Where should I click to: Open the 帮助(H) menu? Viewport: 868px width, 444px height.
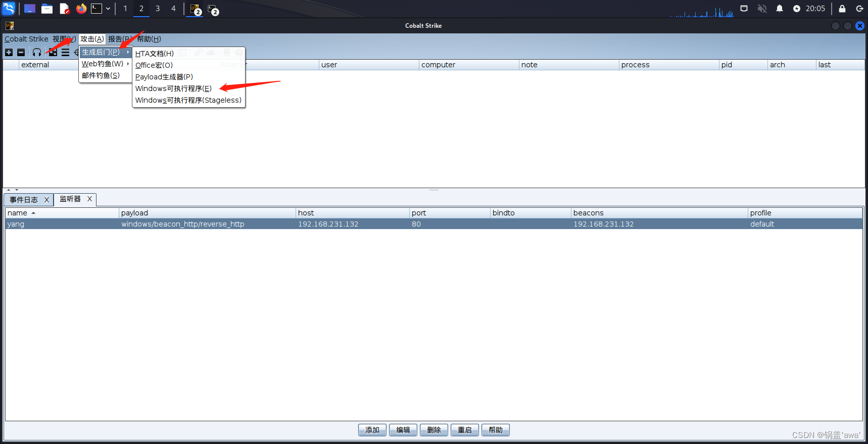coord(149,39)
